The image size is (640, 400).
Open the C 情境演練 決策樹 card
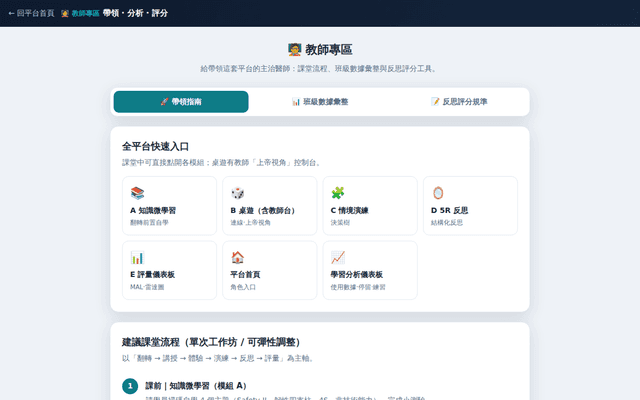point(370,206)
